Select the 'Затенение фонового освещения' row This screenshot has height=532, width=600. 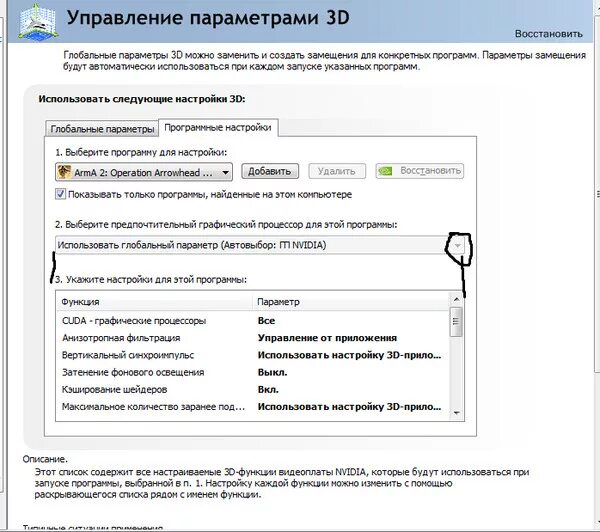(253, 372)
